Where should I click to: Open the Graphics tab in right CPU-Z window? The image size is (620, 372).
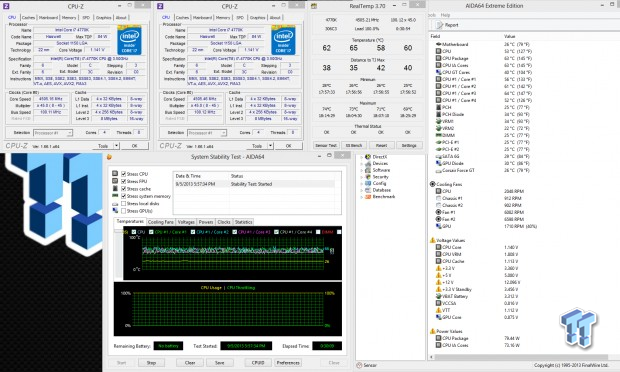pos(257,17)
